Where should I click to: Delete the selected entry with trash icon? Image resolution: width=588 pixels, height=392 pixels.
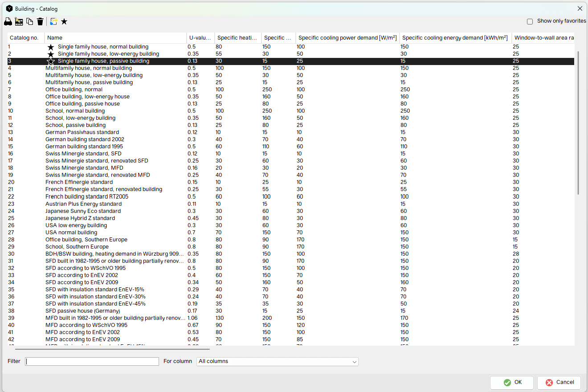[x=40, y=21]
